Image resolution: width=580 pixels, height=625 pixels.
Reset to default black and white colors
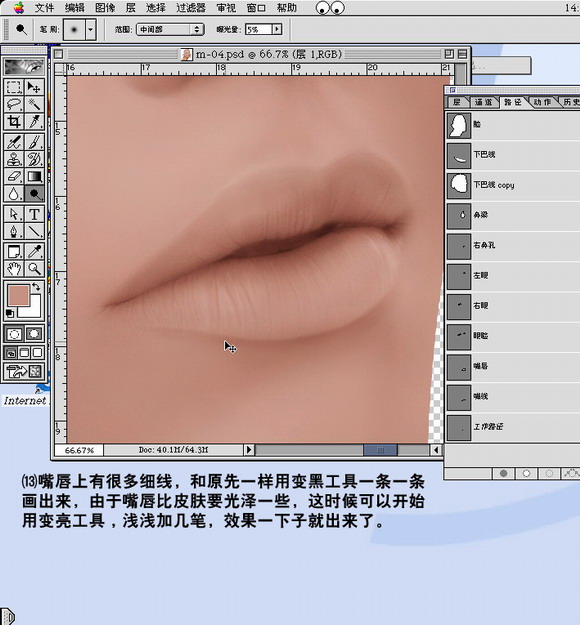click(10, 314)
